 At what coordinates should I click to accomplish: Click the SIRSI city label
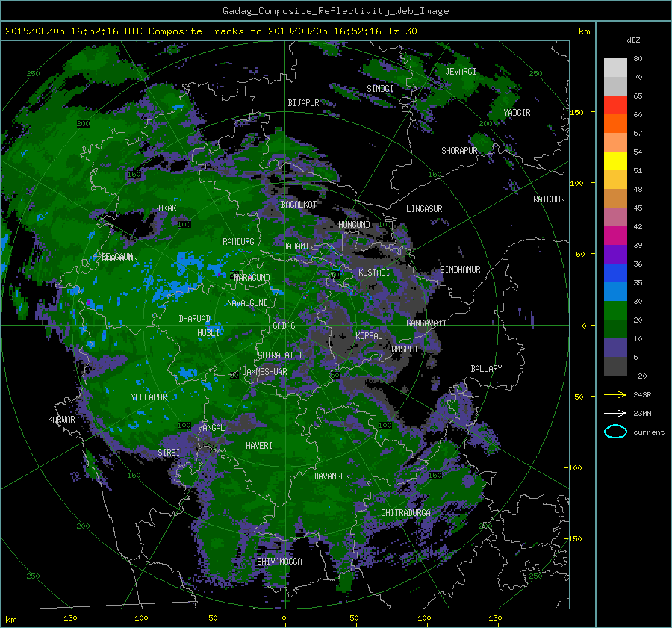tap(169, 453)
